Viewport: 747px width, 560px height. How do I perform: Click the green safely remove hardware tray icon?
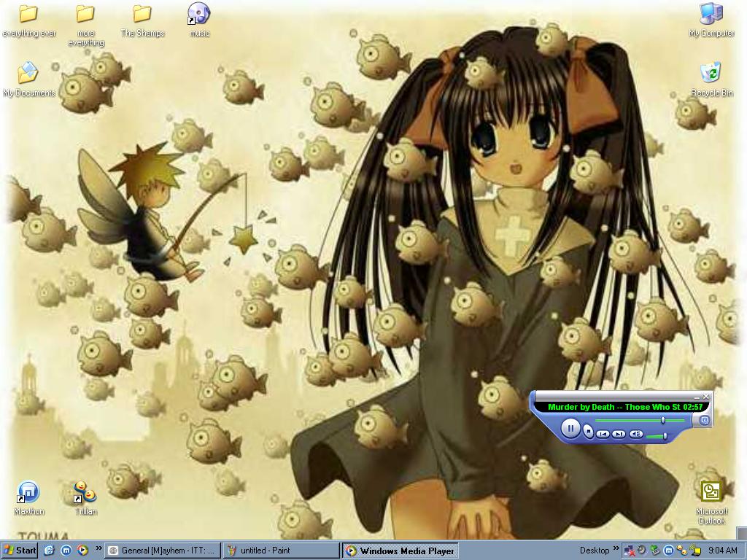(x=654, y=551)
